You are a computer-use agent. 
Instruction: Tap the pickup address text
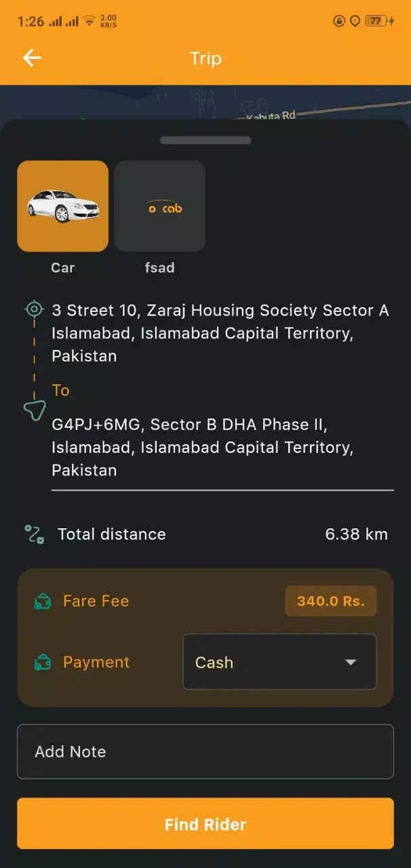pos(220,333)
